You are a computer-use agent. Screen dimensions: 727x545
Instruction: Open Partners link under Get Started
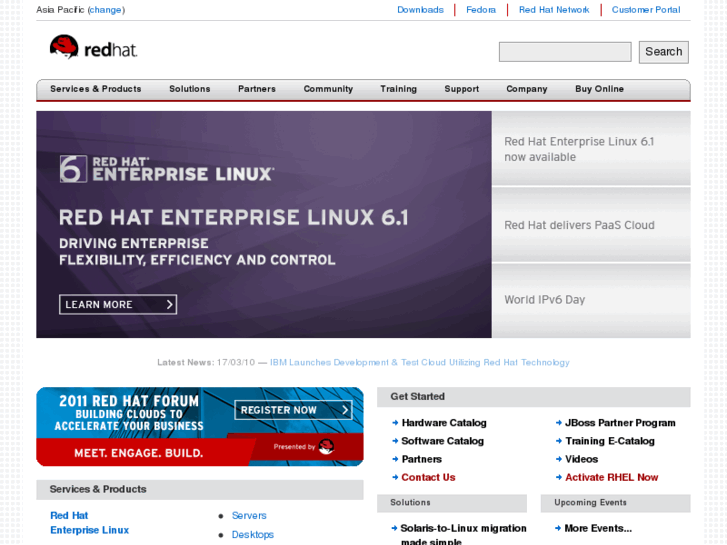(421, 459)
